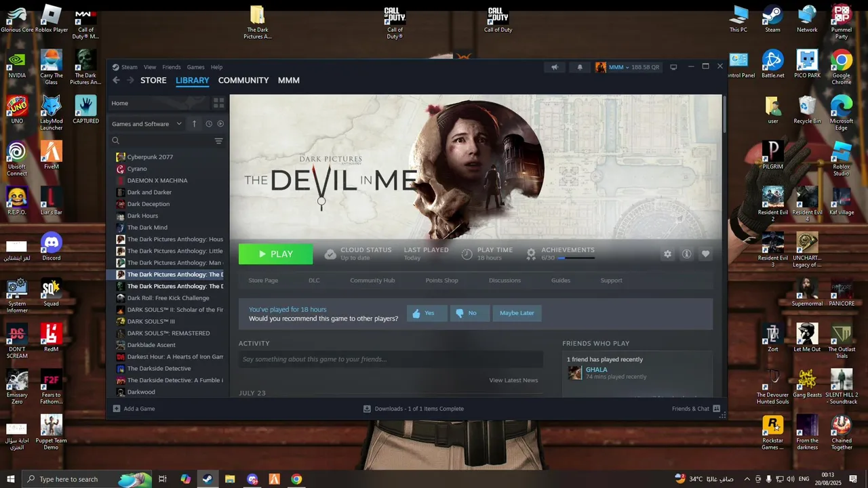
Task: Open the Games menu
Action: pos(196,67)
